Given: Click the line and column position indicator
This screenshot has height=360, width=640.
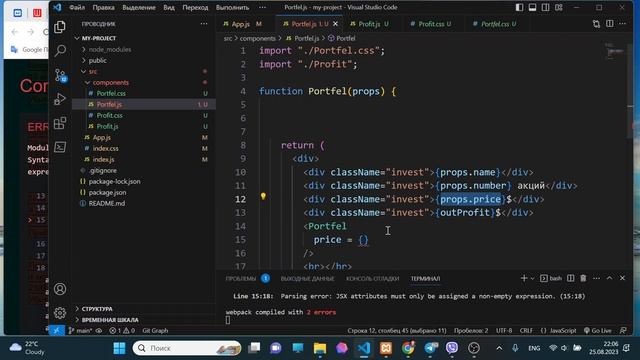Looking at the screenshot, I should [x=397, y=331].
